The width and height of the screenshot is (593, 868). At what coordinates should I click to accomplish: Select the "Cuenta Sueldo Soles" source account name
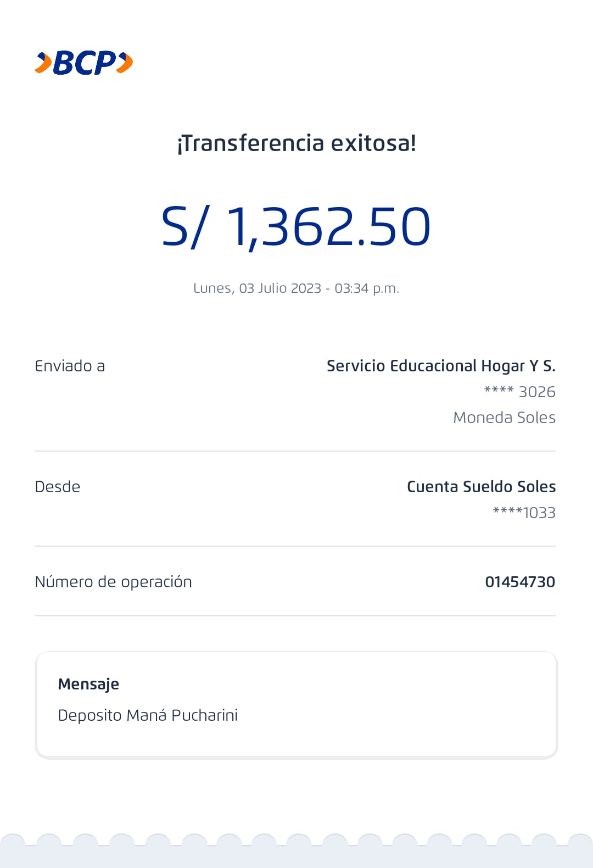click(481, 487)
